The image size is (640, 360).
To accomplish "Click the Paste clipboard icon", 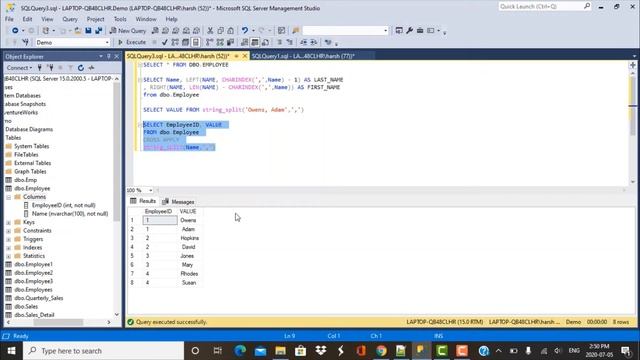I will (231, 31).
